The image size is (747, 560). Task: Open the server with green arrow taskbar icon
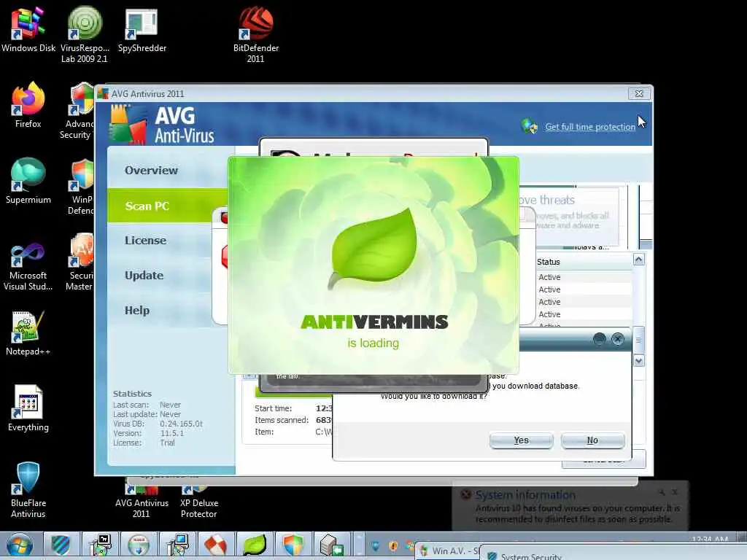pyautogui.click(x=331, y=545)
